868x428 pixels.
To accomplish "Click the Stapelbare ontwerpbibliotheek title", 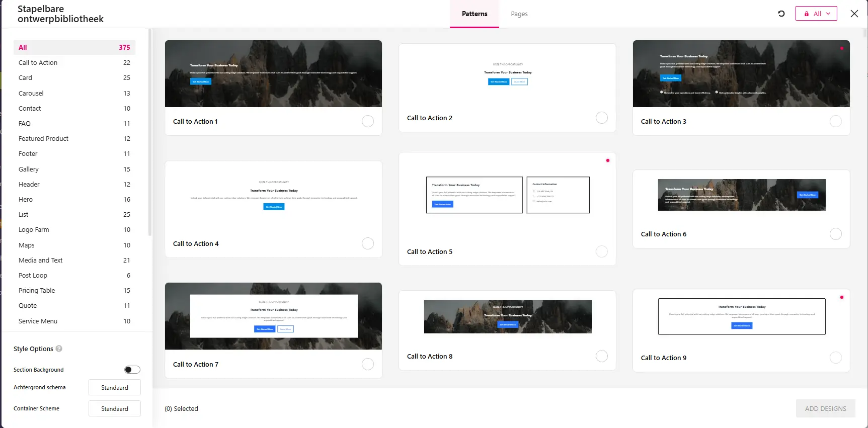I will 60,14.
